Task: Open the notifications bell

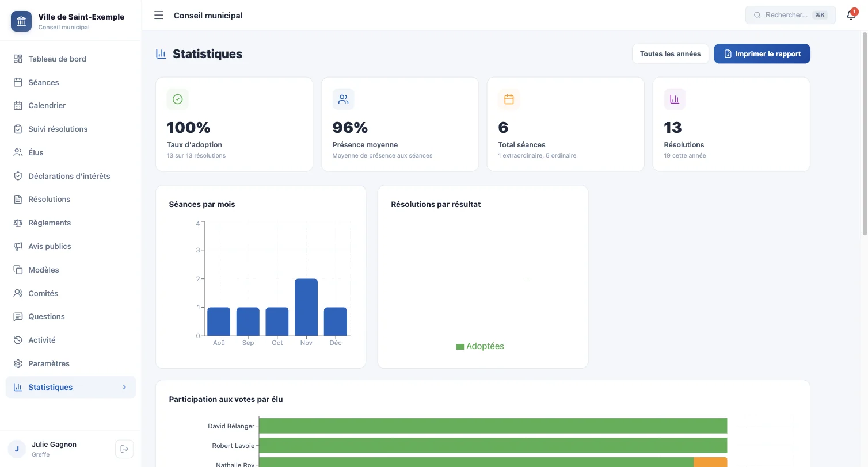Action: [851, 15]
